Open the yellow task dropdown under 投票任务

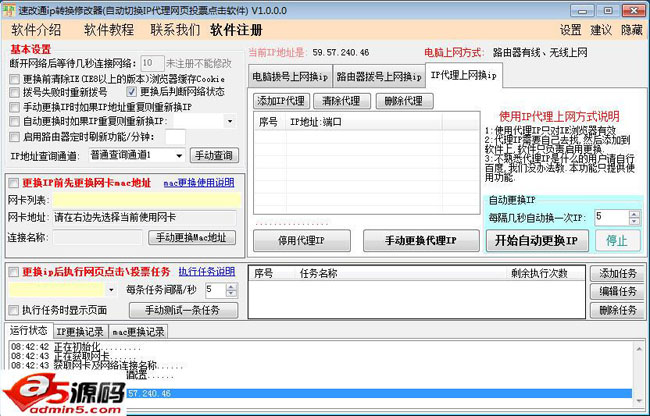point(62,290)
